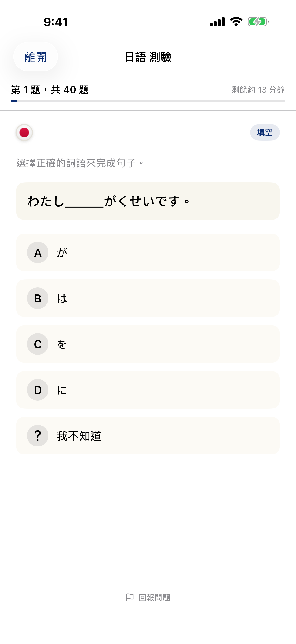Viewport: 296px width, 644px height.
Task: Tap the Wi-Fi status icon
Action: point(236,22)
